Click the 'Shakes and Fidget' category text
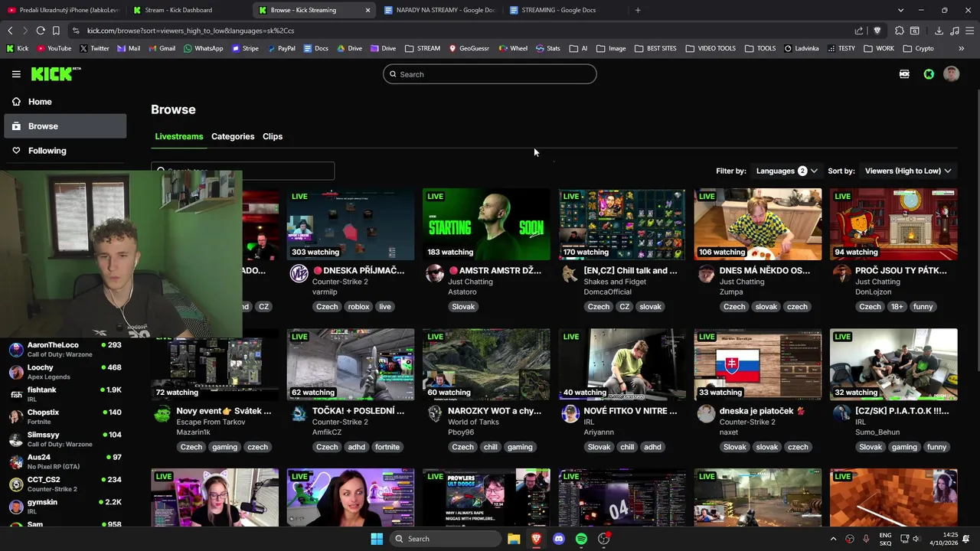 click(x=615, y=282)
